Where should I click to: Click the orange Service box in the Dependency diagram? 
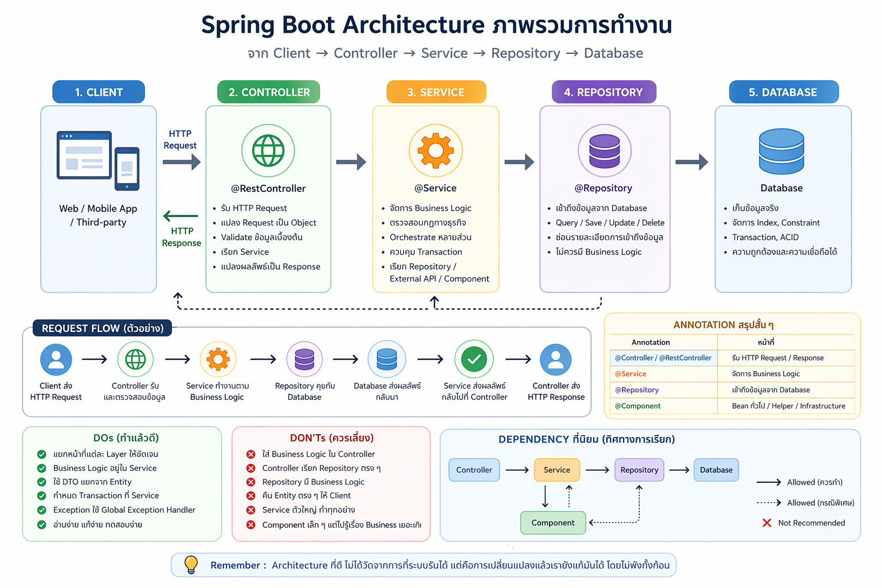[x=557, y=470]
